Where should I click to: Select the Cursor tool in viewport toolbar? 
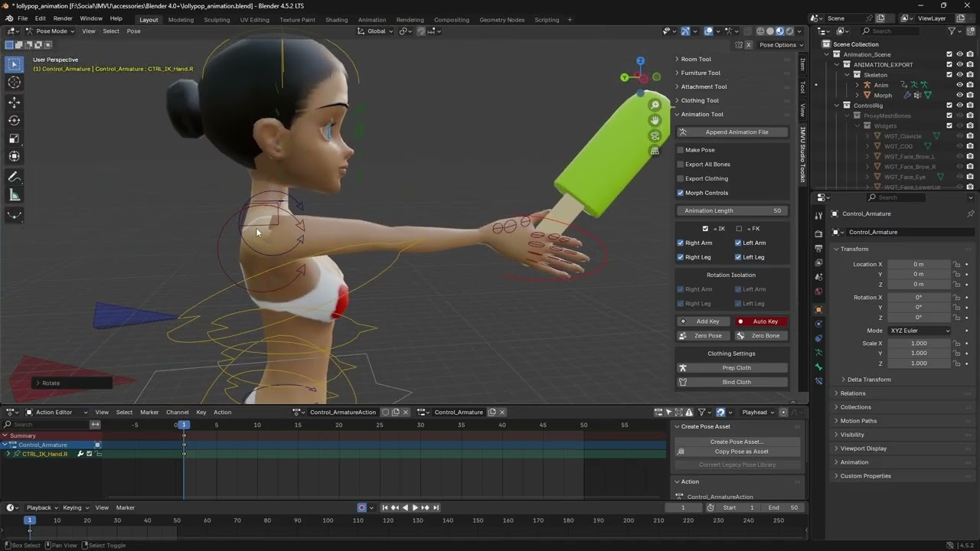(x=15, y=83)
